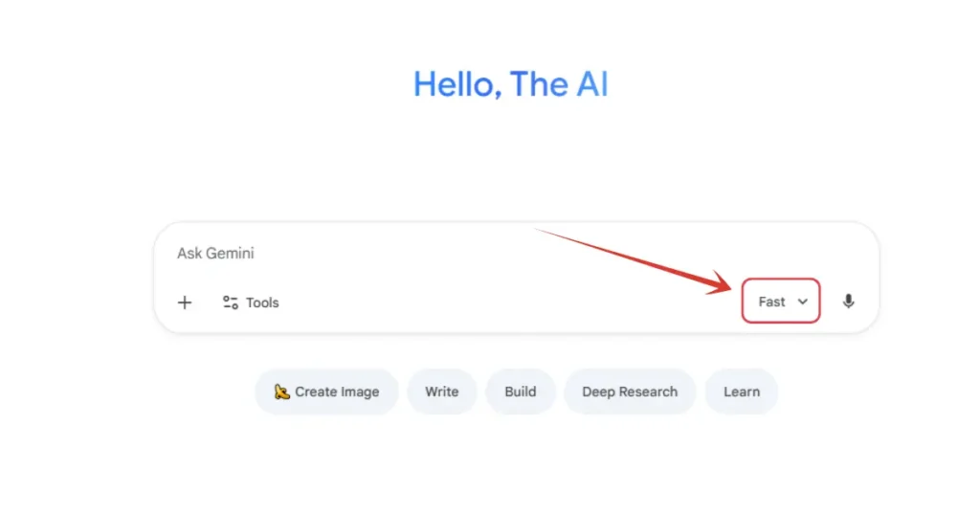The height and width of the screenshot is (515, 980).
Task: Click the 'Hello, The AI' greeting heading
Action: (x=510, y=84)
